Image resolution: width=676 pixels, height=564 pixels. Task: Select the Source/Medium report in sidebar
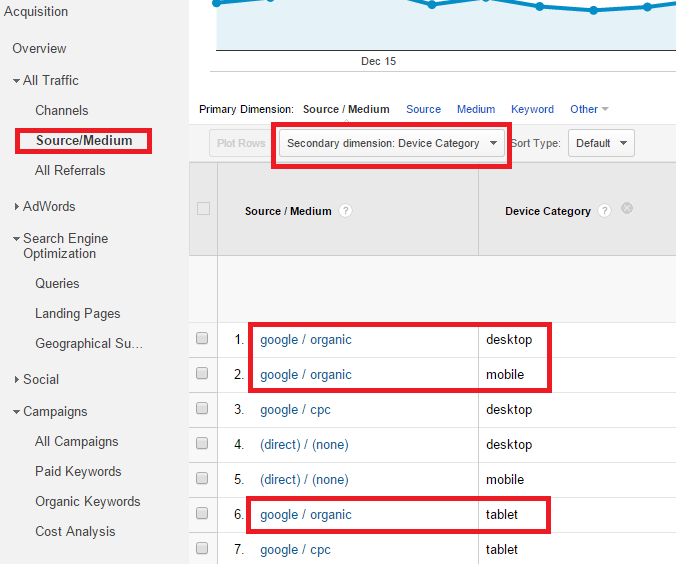pyautogui.click(x=84, y=141)
